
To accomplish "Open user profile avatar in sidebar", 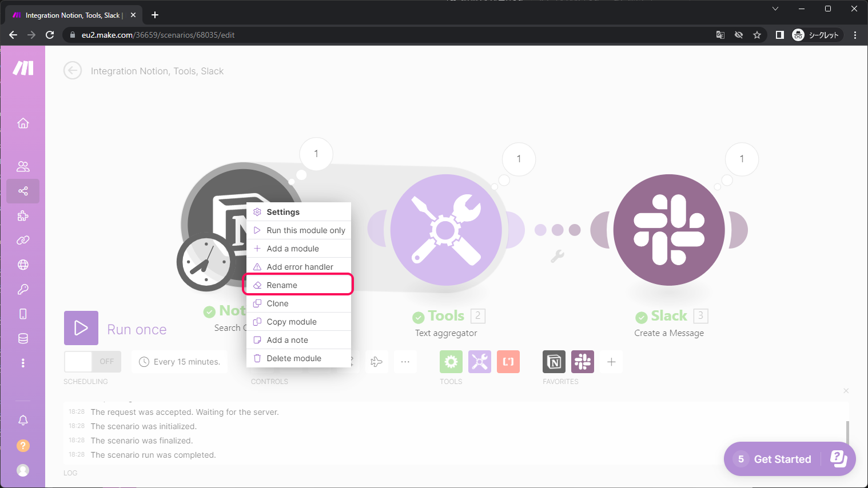I will (23, 470).
